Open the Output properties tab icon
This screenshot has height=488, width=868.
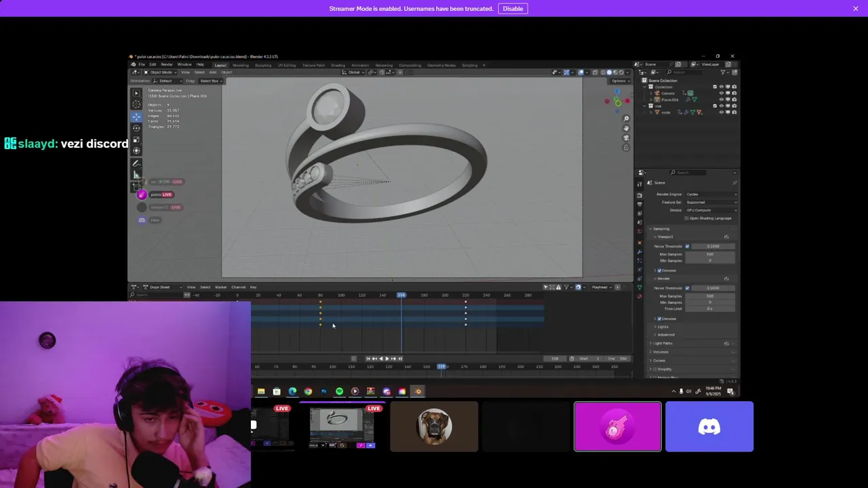639,204
